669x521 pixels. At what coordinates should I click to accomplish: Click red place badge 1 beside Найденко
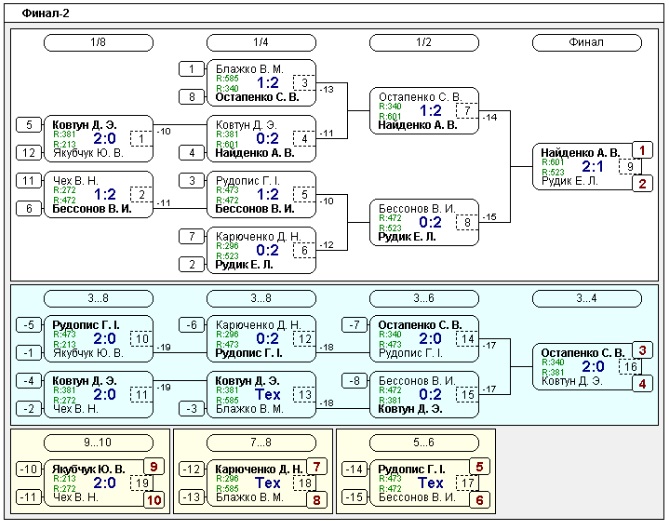(642, 150)
